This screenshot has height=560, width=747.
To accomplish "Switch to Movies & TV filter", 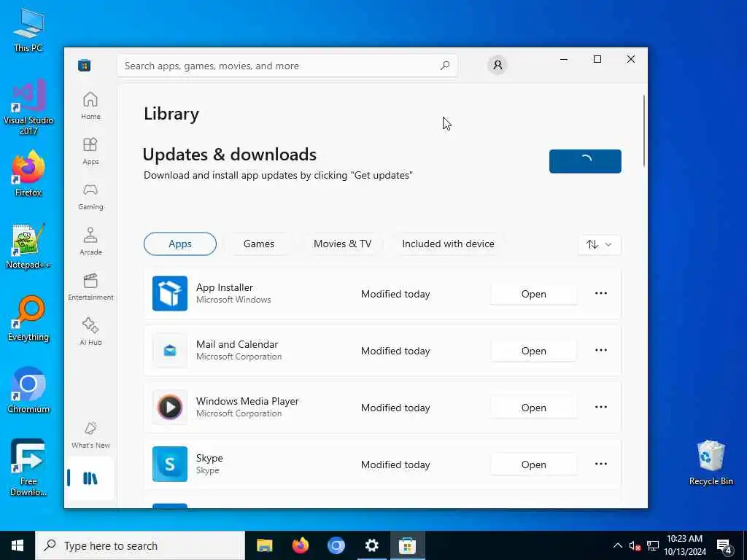I will pyautogui.click(x=342, y=244).
